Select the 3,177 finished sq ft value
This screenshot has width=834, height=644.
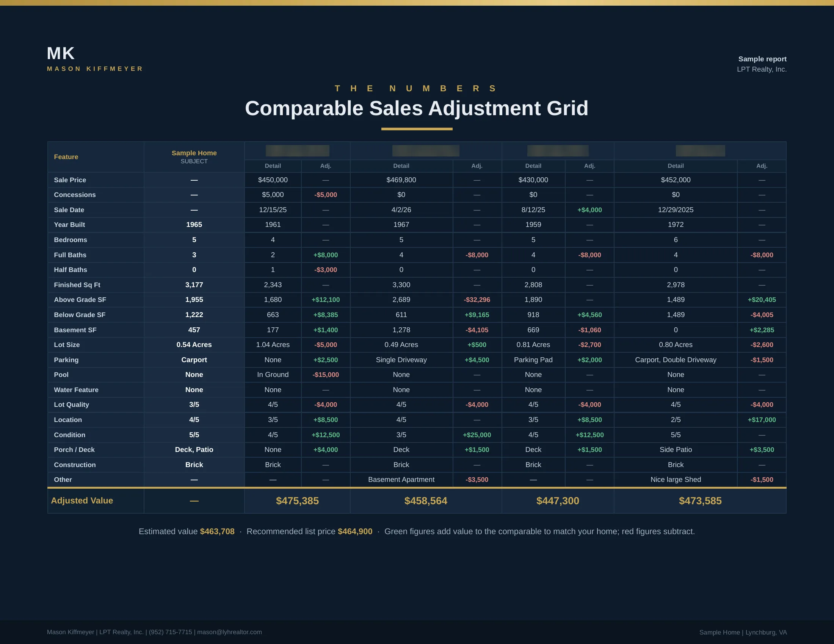[194, 285]
